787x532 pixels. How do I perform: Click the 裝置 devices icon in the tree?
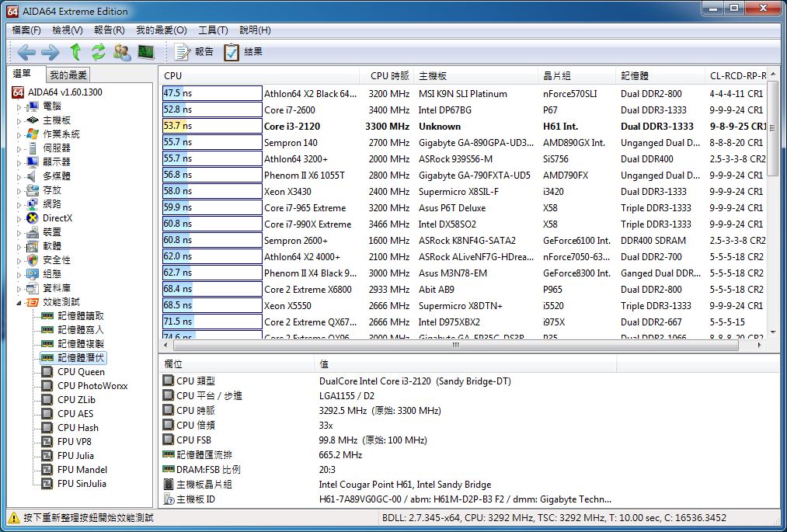pos(32,232)
